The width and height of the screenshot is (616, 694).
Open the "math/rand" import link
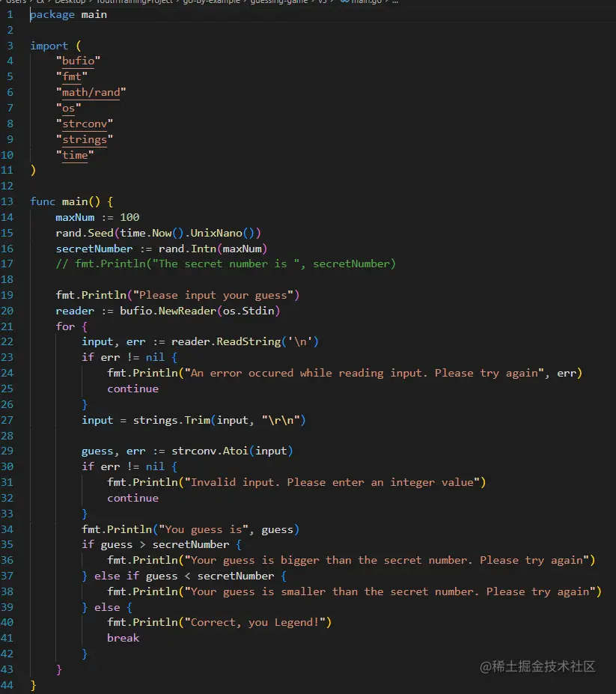(x=91, y=92)
